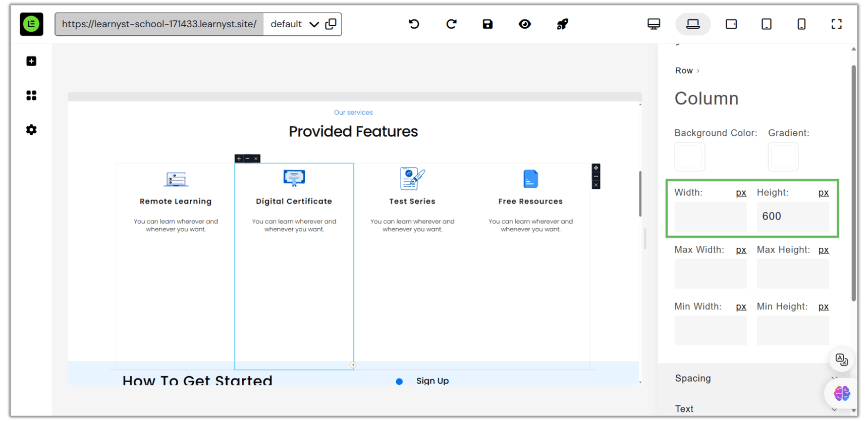The image size is (868, 421).
Task: Enter fullscreen mode with the expand icon
Action: click(x=836, y=24)
